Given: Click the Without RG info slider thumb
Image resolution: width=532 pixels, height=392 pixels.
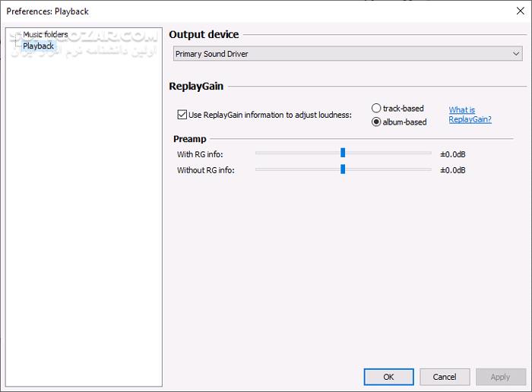Looking at the screenshot, I should (343, 169).
